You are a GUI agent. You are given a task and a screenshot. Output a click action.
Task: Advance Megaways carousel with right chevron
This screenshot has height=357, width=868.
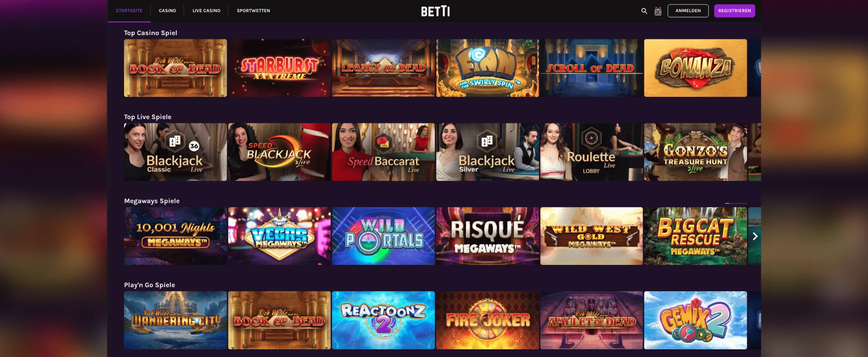pos(755,236)
